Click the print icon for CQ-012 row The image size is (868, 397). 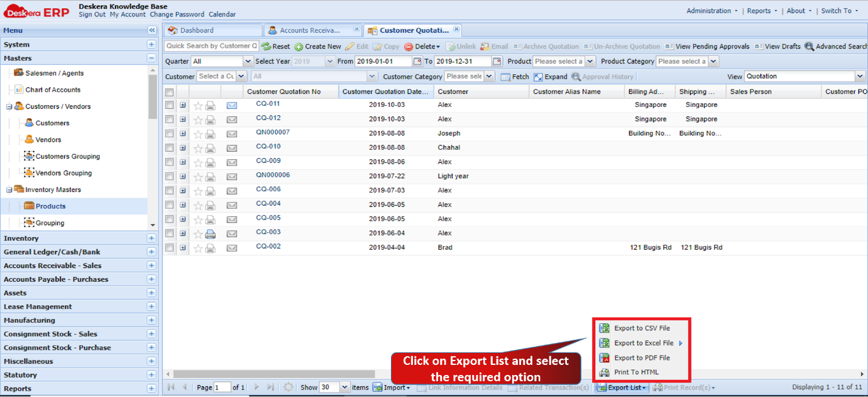coord(211,120)
